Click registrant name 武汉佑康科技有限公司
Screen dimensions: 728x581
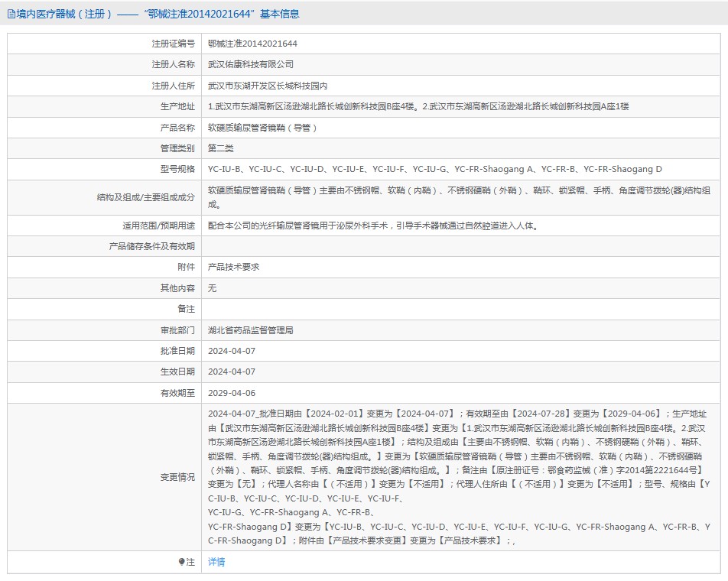click(x=251, y=65)
